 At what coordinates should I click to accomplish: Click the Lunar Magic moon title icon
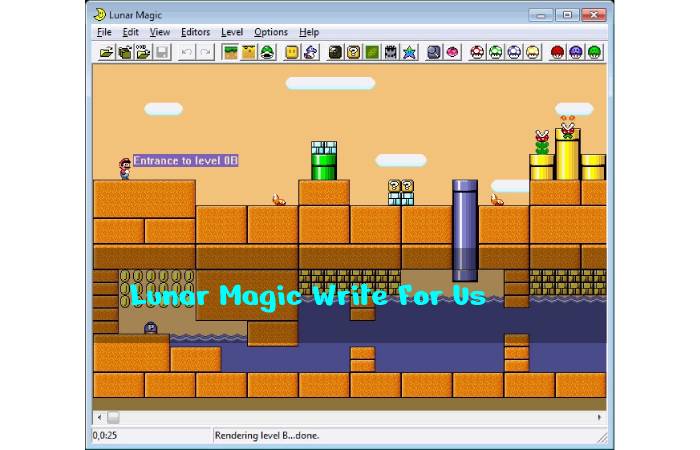100,15
